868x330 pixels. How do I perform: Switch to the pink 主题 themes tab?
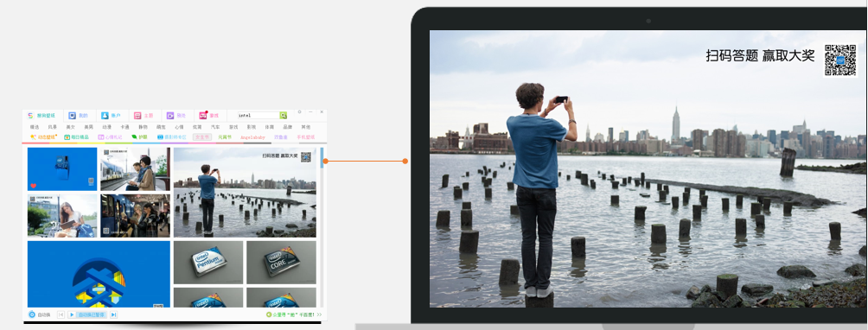click(143, 116)
